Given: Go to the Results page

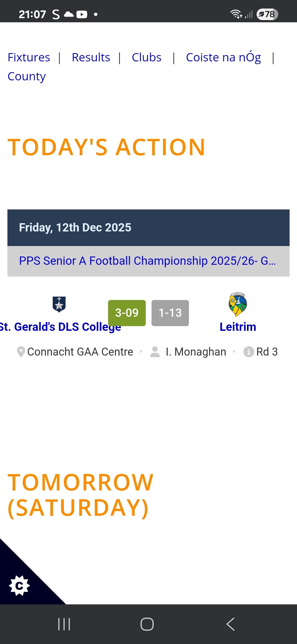Looking at the screenshot, I should pyautogui.click(x=91, y=57).
